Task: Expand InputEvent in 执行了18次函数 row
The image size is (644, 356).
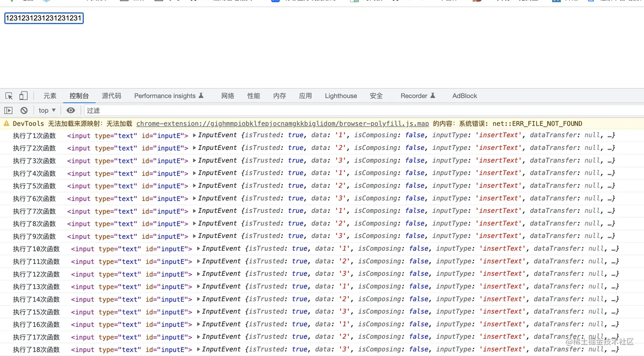Action: coord(198,350)
